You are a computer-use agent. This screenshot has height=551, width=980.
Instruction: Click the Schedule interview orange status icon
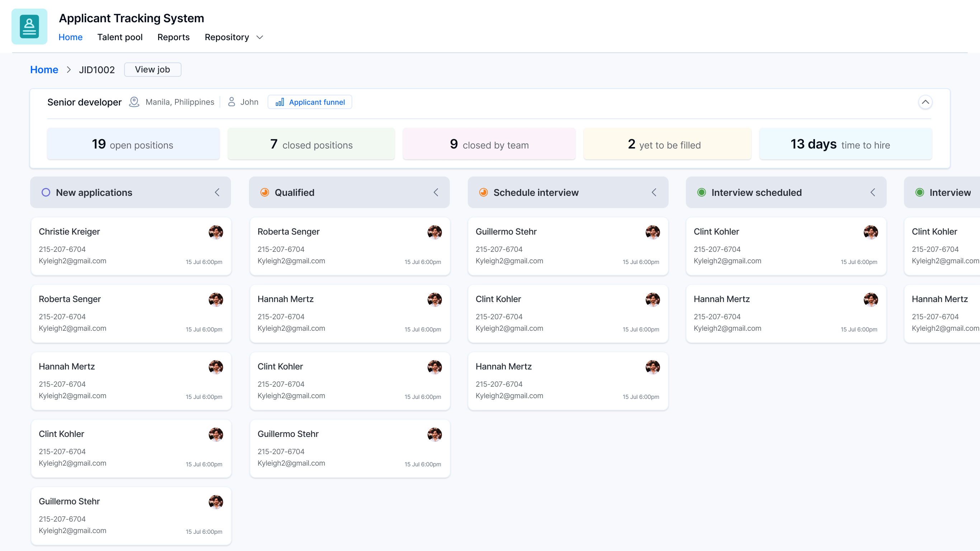pos(483,193)
